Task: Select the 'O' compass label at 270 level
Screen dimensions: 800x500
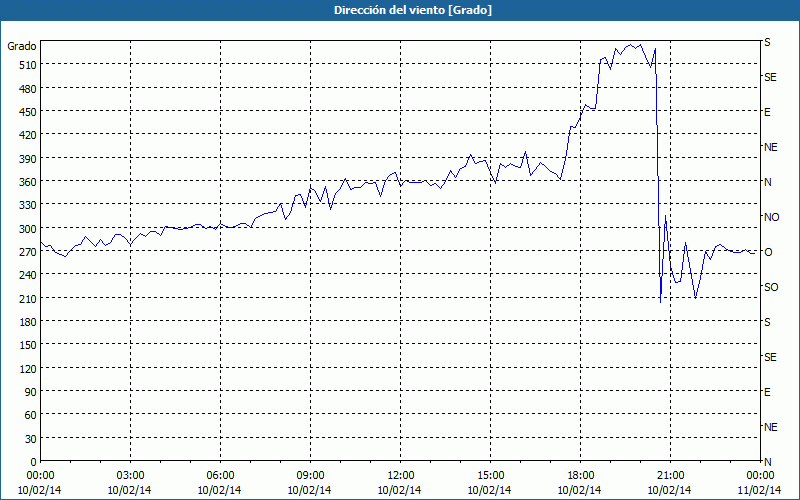Action: [x=767, y=252]
